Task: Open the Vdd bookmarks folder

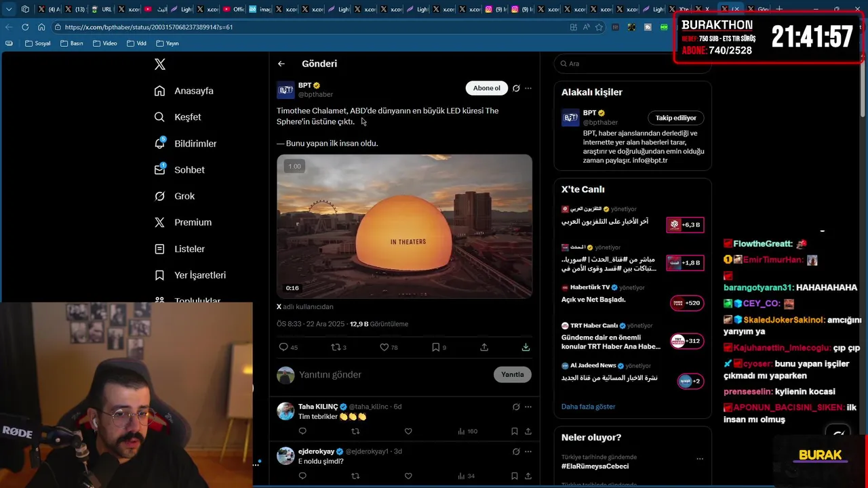Action: click(x=136, y=43)
